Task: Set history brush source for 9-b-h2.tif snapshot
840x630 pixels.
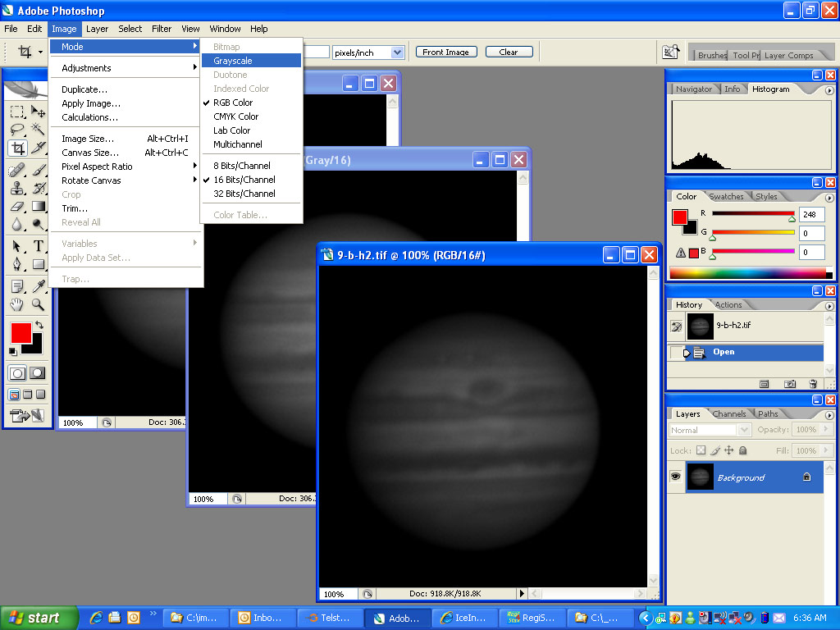Action: (x=677, y=326)
